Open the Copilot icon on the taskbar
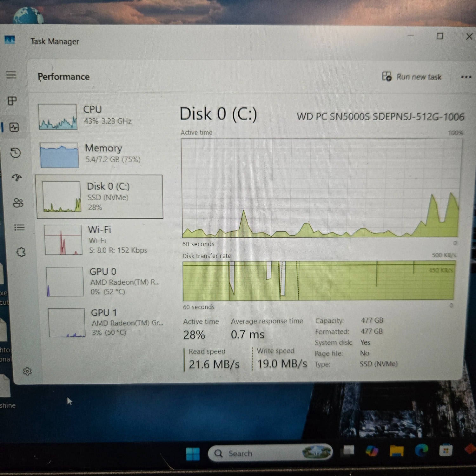Screen dimensions: 476x476 click(x=372, y=451)
